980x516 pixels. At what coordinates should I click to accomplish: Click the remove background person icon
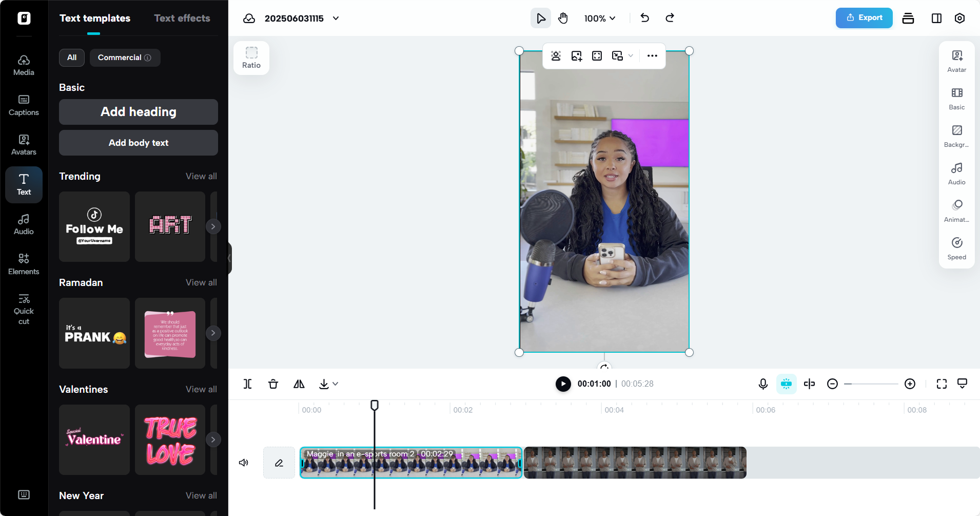(556, 56)
